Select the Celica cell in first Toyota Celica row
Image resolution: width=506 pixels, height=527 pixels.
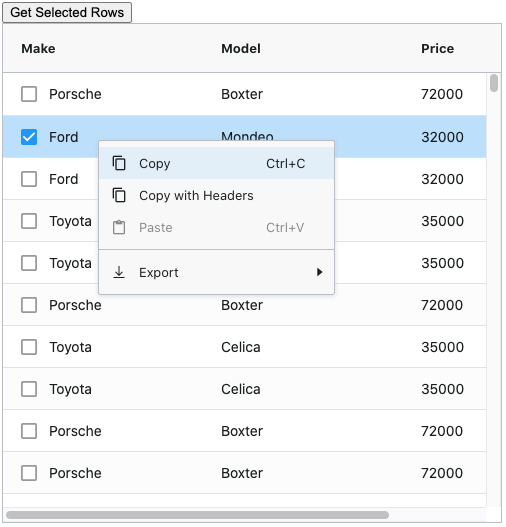point(241,347)
